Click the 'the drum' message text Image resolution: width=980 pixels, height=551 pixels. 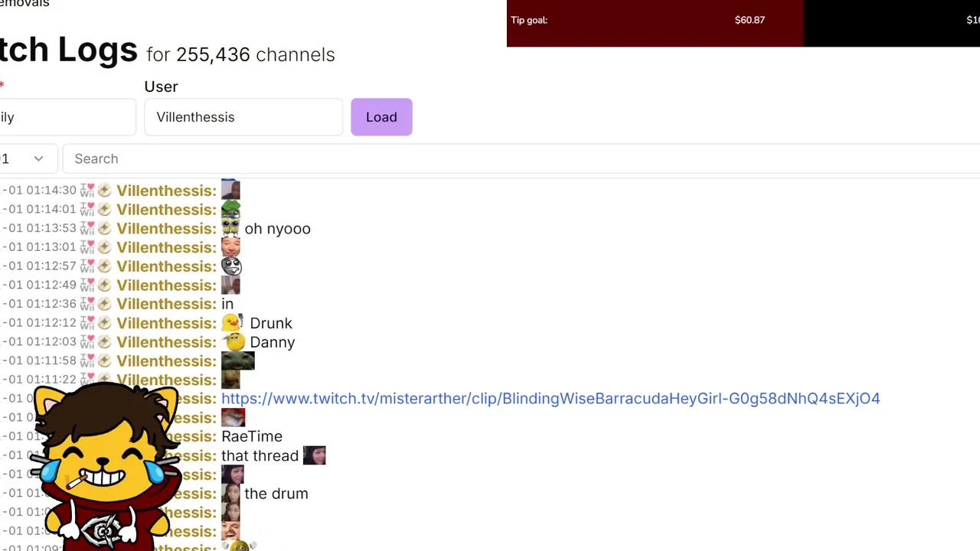coord(276,494)
